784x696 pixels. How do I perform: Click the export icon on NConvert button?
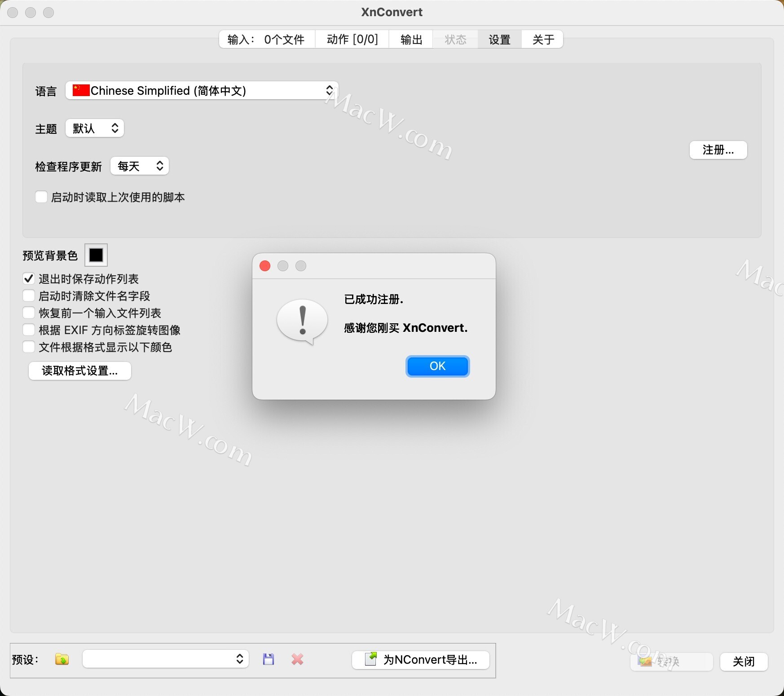(x=371, y=659)
